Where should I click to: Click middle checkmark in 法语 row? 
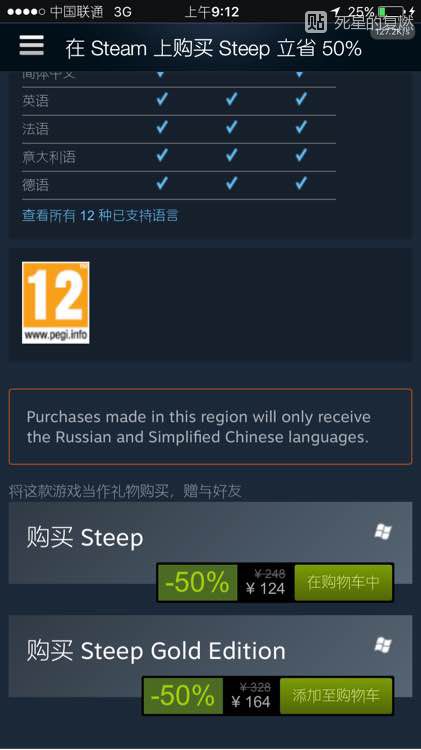(232, 127)
